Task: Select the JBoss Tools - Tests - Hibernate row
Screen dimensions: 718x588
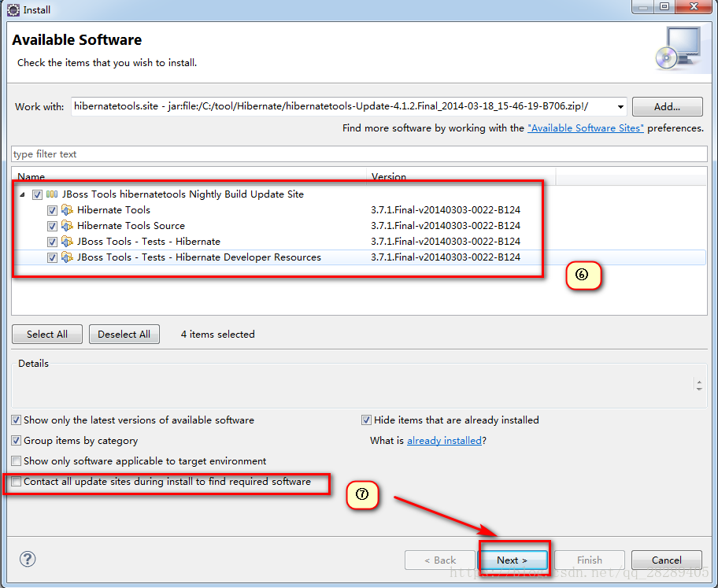Action: coord(148,242)
